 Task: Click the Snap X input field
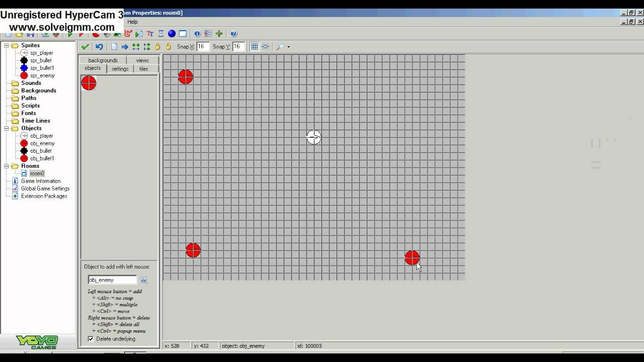[x=203, y=47]
